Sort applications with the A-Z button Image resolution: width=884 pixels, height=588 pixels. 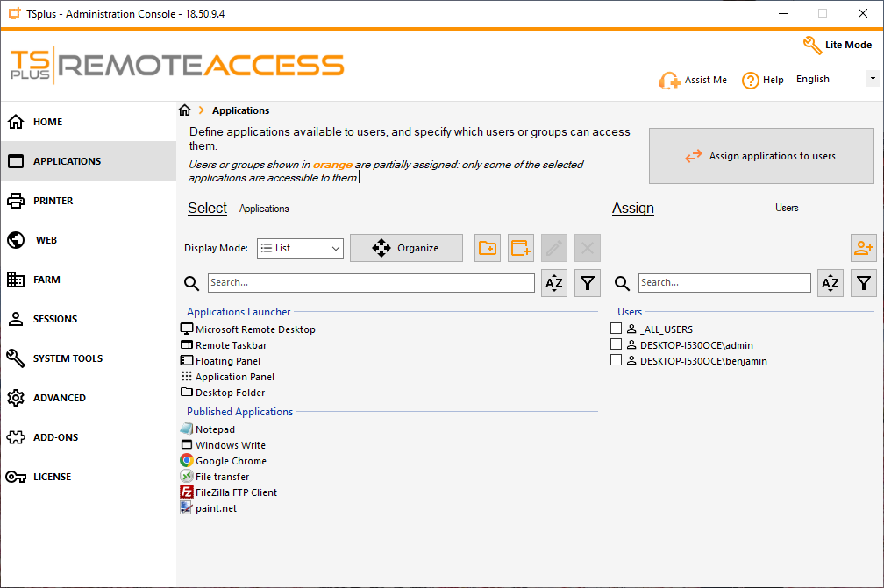554,283
